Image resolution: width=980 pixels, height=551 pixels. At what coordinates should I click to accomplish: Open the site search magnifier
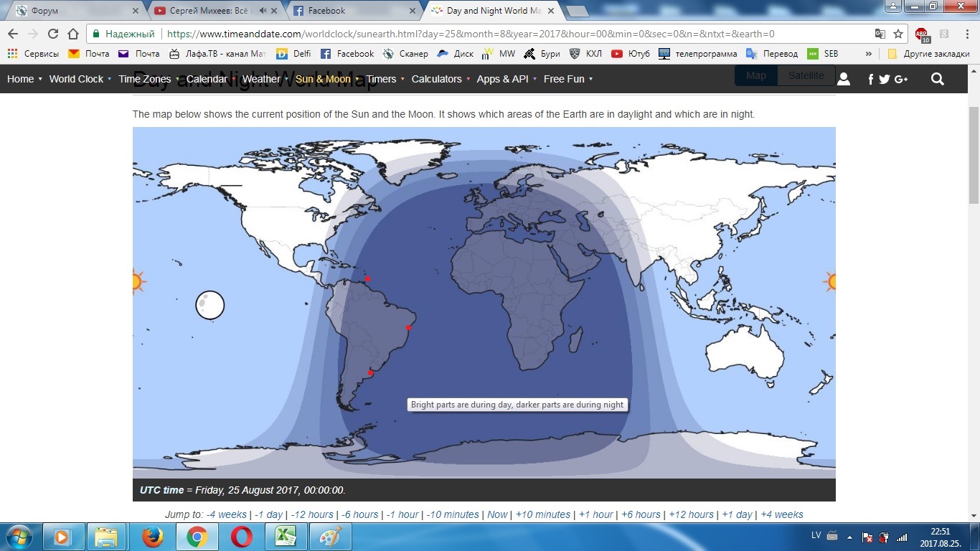click(938, 79)
